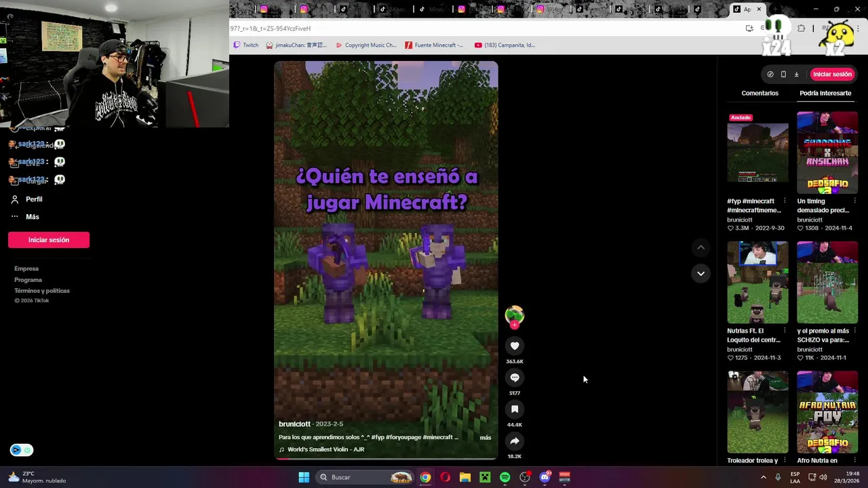Open Chrome media control icon in toolbar
Screen dimensions: 868x488
pyautogui.click(x=826, y=28)
